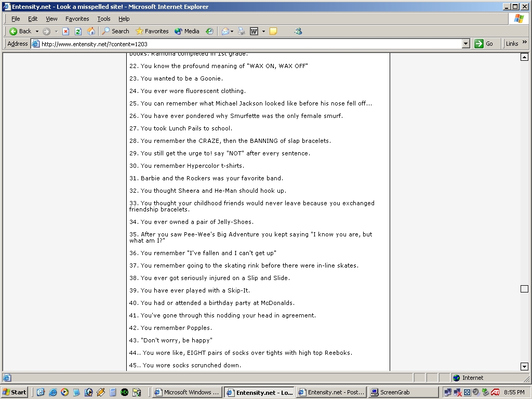
Task: Open the Address bar URL dropdown
Action: coord(466,44)
